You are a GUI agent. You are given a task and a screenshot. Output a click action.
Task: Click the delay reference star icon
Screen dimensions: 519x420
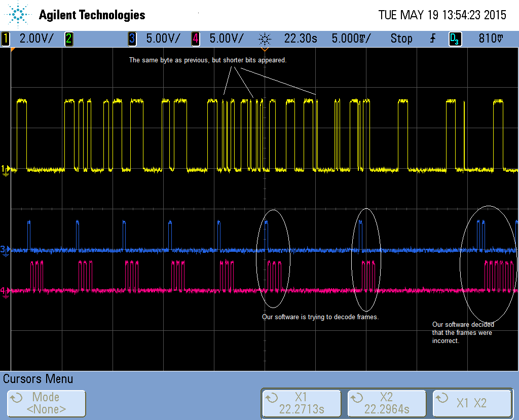(265, 39)
